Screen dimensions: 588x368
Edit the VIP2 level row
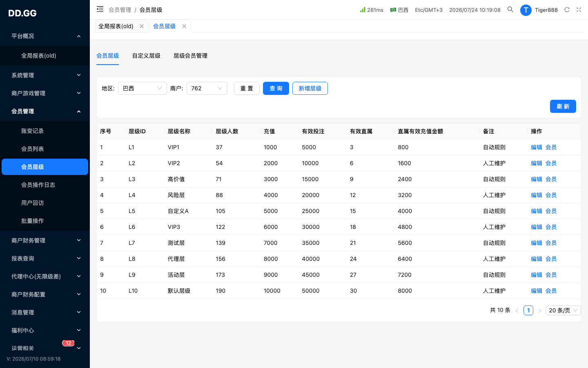click(x=537, y=163)
